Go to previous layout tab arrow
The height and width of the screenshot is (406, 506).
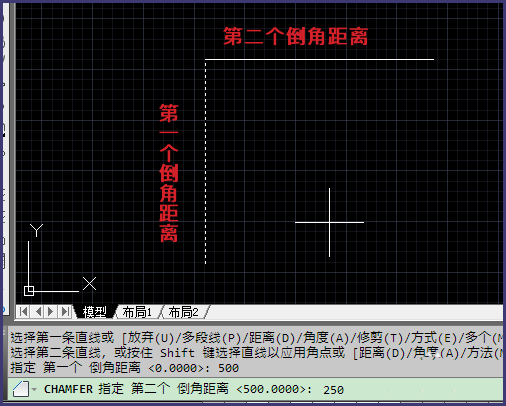pos(38,312)
